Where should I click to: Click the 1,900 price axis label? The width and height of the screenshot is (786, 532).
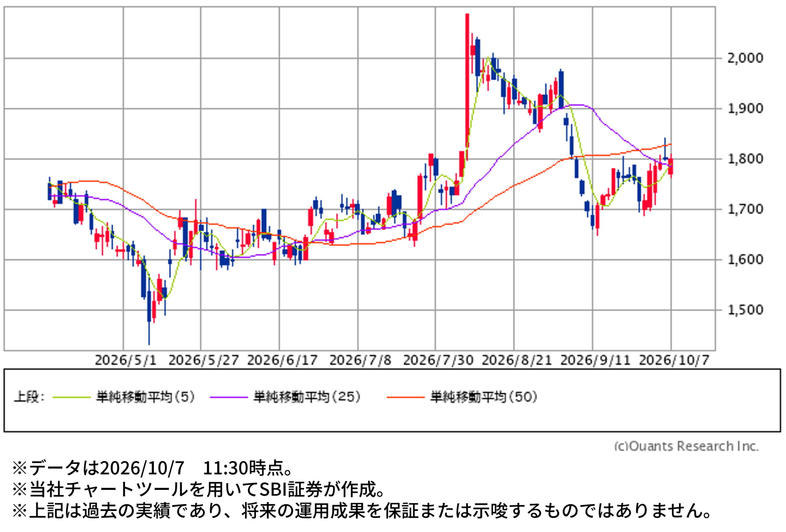pyautogui.click(x=745, y=109)
